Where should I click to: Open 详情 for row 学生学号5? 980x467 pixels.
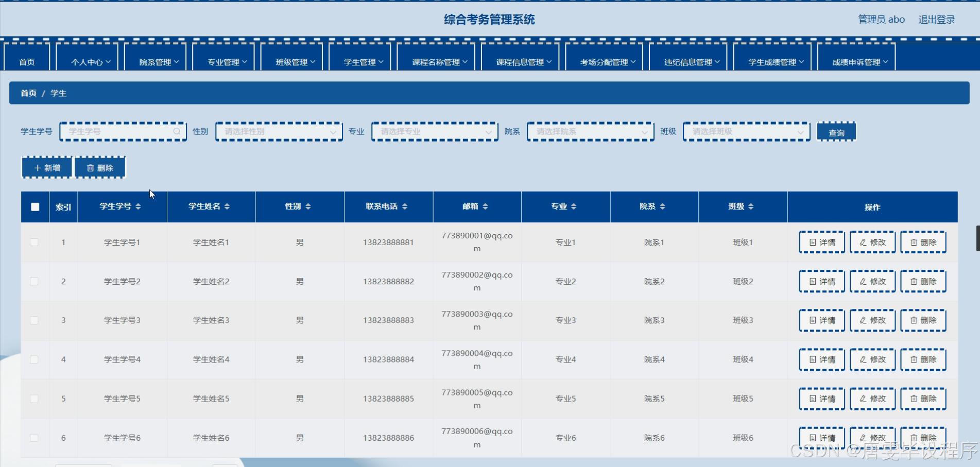tap(822, 399)
